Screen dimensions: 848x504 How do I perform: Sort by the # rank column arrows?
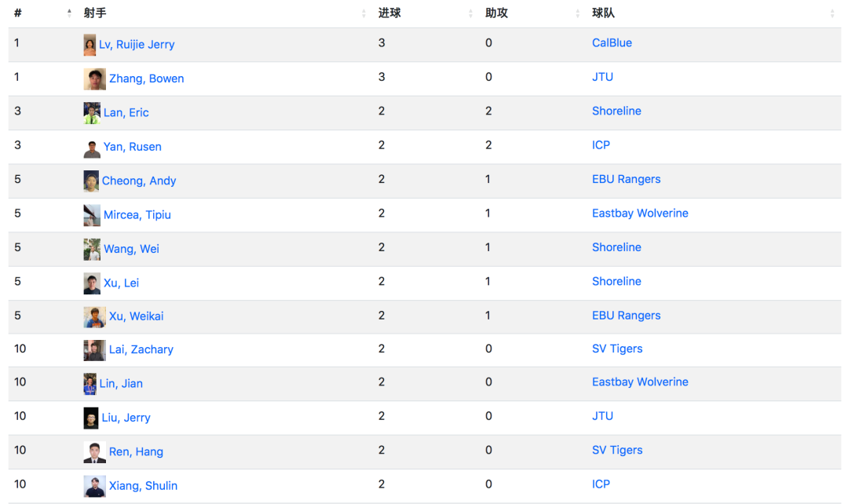coord(69,13)
